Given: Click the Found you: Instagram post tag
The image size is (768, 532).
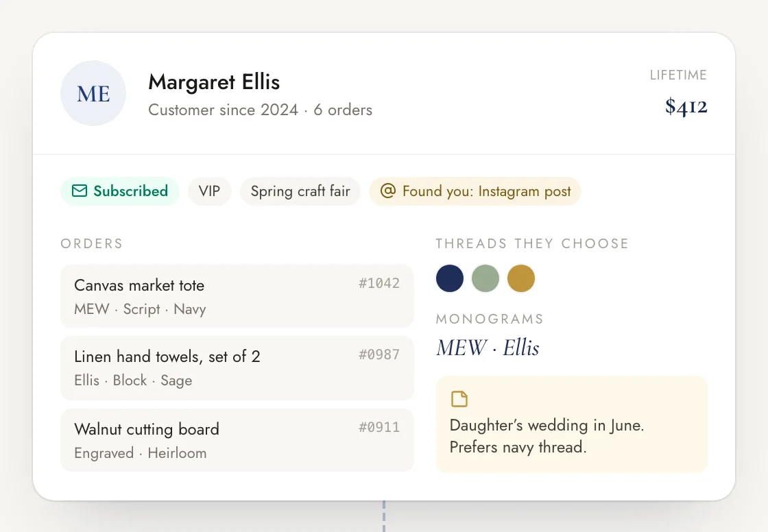Looking at the screenshot, I should [x=475, y=191].
